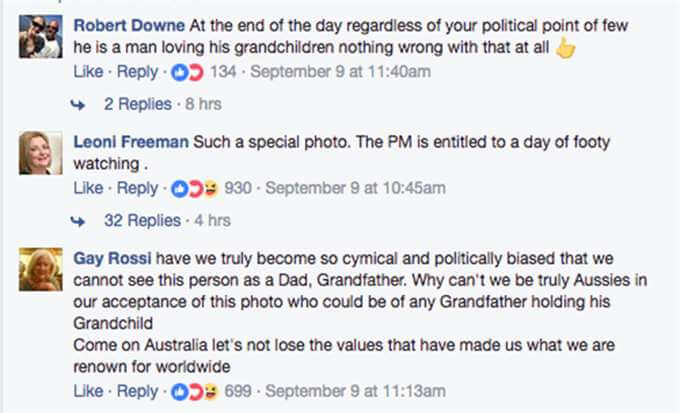Screen dimensions: 680x413
Task: Click the reaction emojis on Gay Rossi's comment
Action: pos(194,391)
